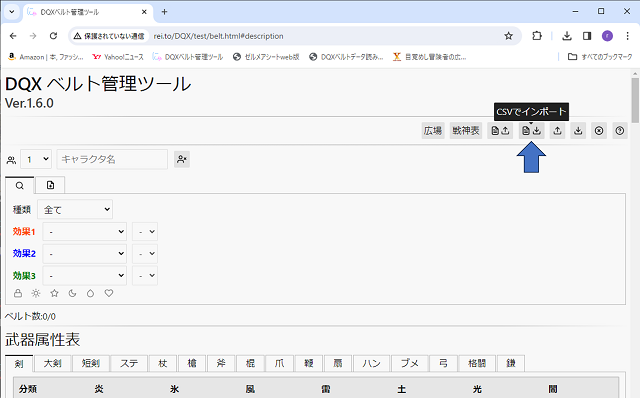Viewport: 640px width, 398px height.
Task: Select the 爪 weapon tab
Action: [279, 363]
